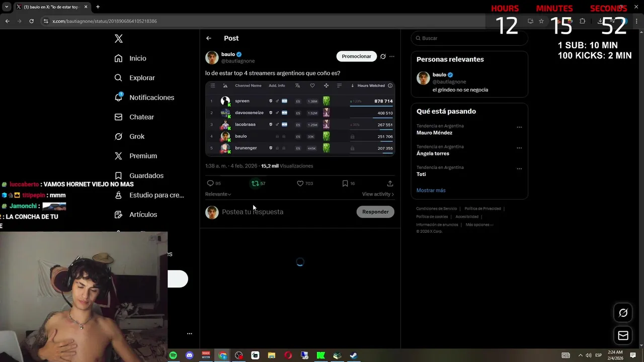The height and width of the screenshot is (362, 644).
Task: Open Guardados bookmarks
Action: [139, 175]
